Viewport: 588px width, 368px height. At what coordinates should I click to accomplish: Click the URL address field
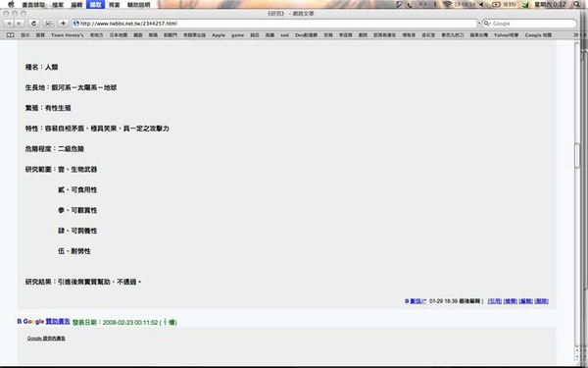[274, 24]
